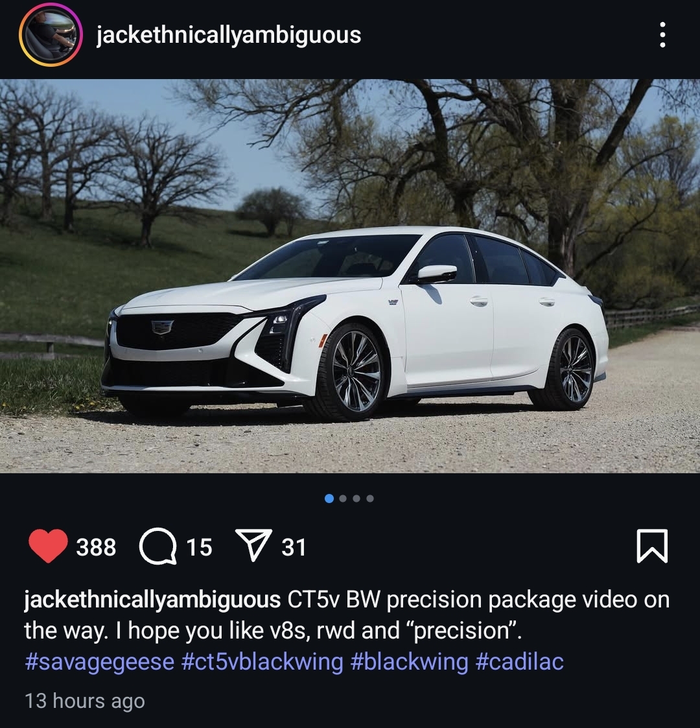Viewport: 700px width, 728px height.
Task: Open comments using the speech bubble icon
Action: (158, 546)
